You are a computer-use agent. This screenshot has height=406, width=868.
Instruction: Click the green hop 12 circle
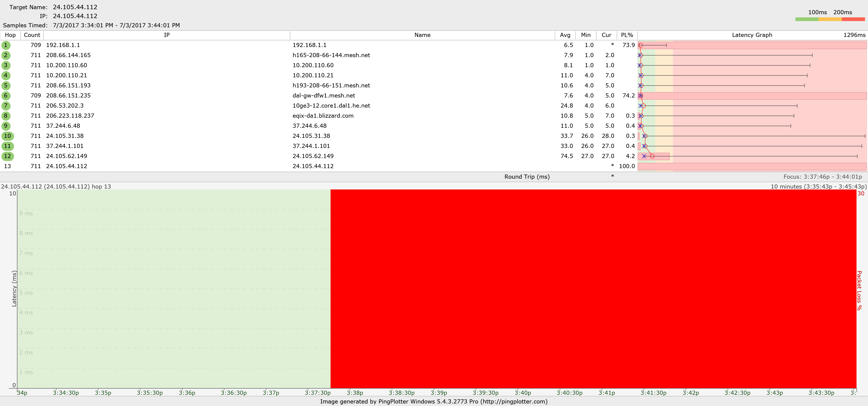[x=7, y=156]
